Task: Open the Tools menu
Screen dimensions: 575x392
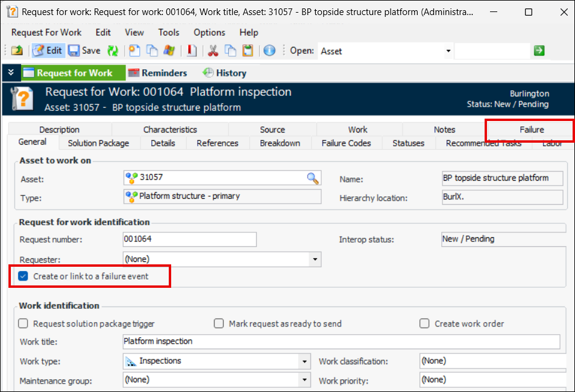Action: (169, 33)
